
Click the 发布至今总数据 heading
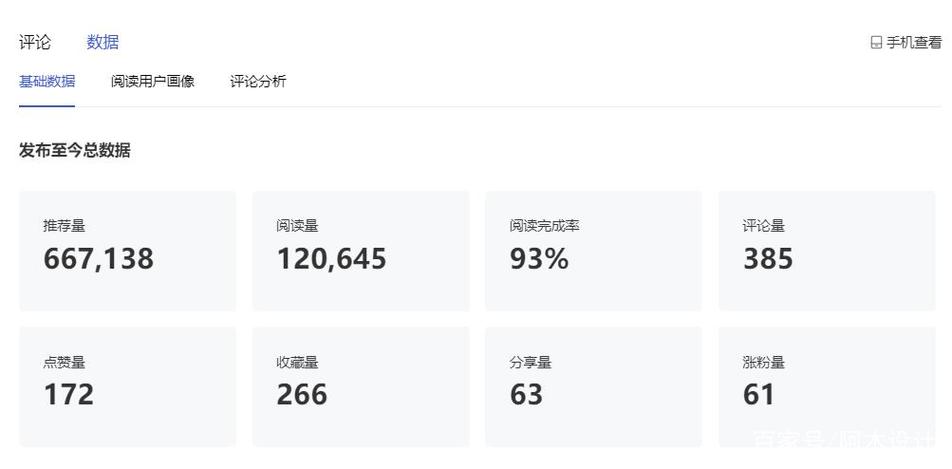75,151
